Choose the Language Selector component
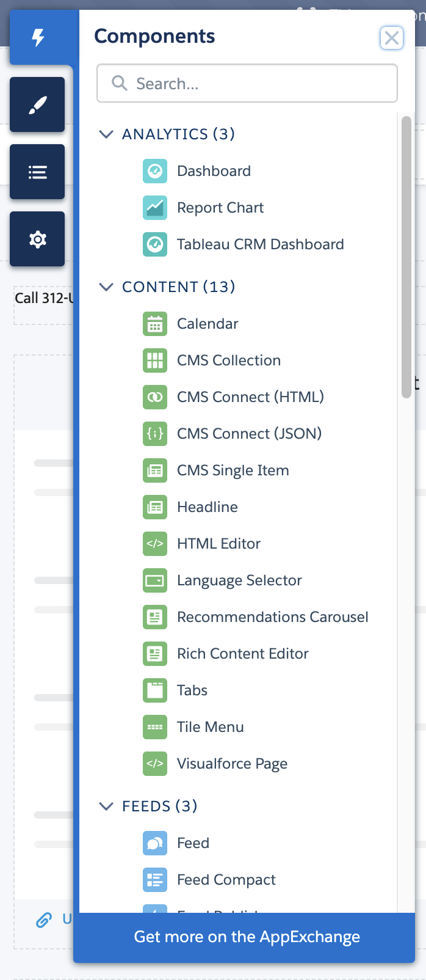Viewport: 426px width, 980px height. pos(239,580)
